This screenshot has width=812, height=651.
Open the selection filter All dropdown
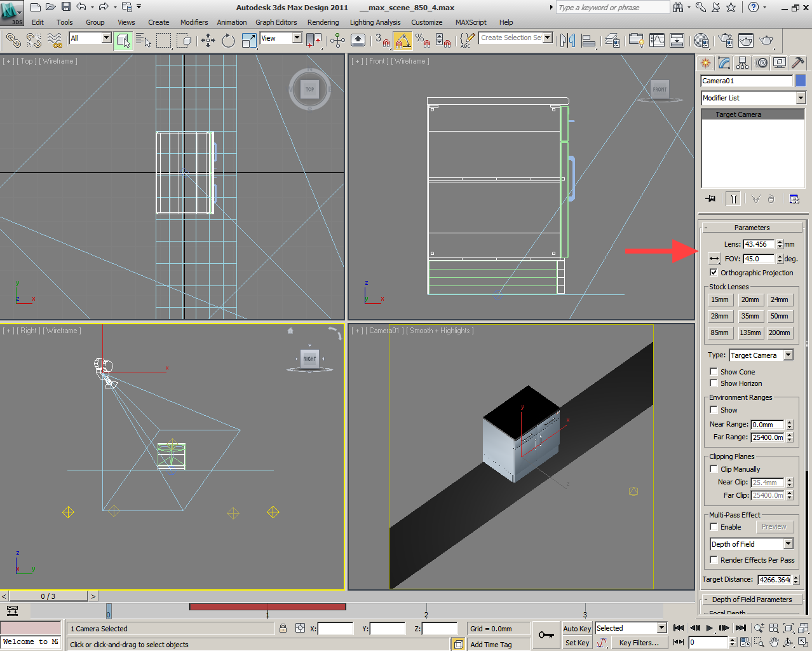[x=90, y=38]
